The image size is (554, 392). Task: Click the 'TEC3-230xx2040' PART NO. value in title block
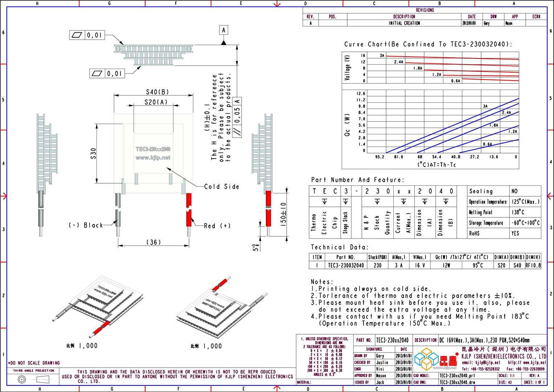[x=392, y=340]
